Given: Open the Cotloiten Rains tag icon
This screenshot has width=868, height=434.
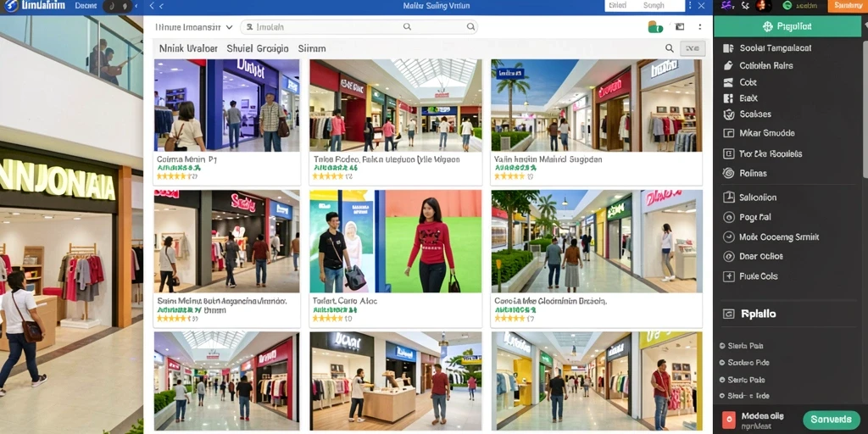Looking at the screenshot, I should [728, 65].
